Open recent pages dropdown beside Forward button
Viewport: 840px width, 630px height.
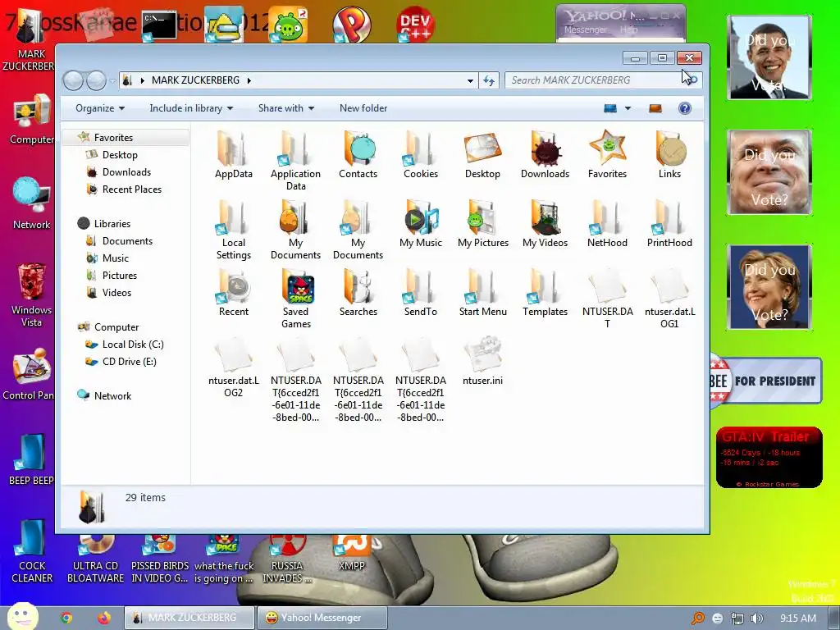tap(113, 81)
